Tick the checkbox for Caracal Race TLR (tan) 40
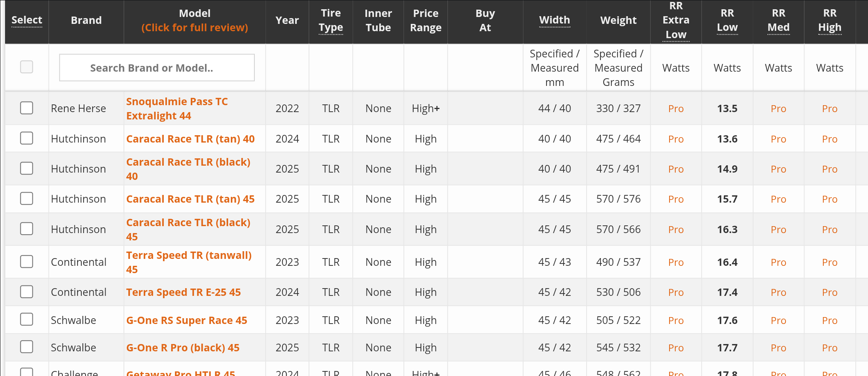This screenshot has width=868, height=376. pos(27,138)
